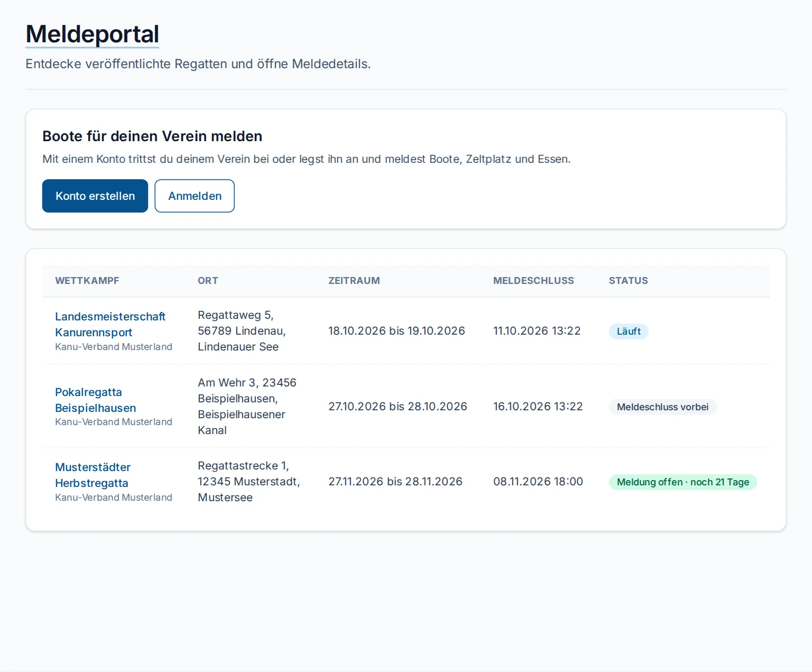812x672 pixels.
Task: Open Landesmeisterschaft Kanurennsport regatta link
Action: [110, 324]
